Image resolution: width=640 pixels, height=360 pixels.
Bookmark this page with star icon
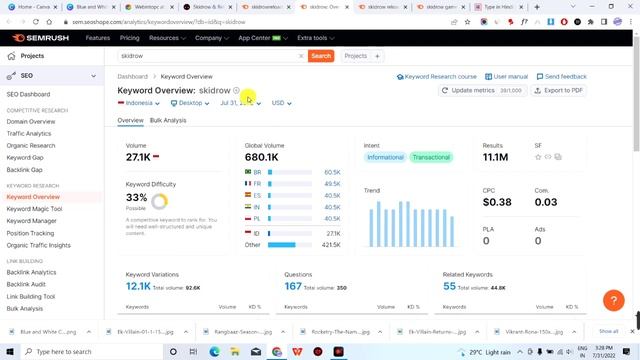pyautogui.click(x=467, y=22)
